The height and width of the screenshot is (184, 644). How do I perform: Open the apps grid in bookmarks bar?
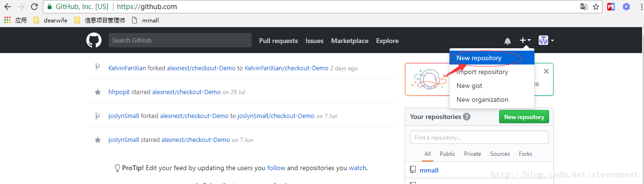tap(7, 20)
